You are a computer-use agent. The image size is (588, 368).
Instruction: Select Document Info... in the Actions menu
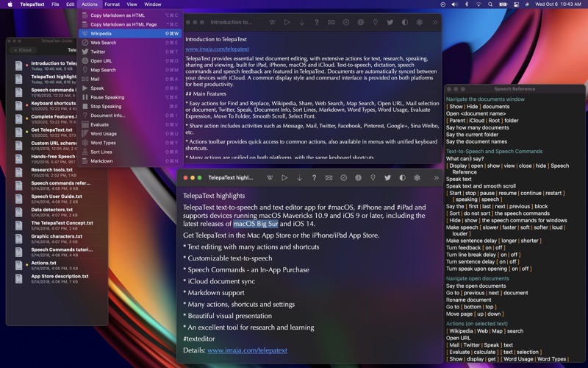point(130,116)
